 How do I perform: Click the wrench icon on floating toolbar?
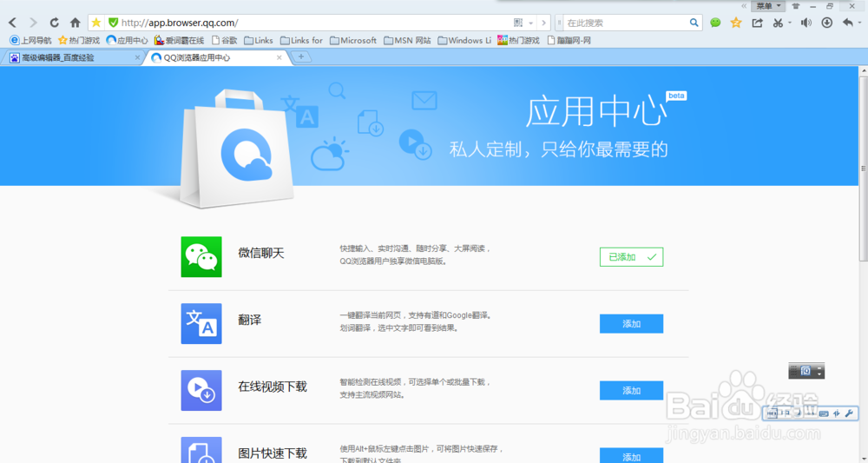[849, 413]
